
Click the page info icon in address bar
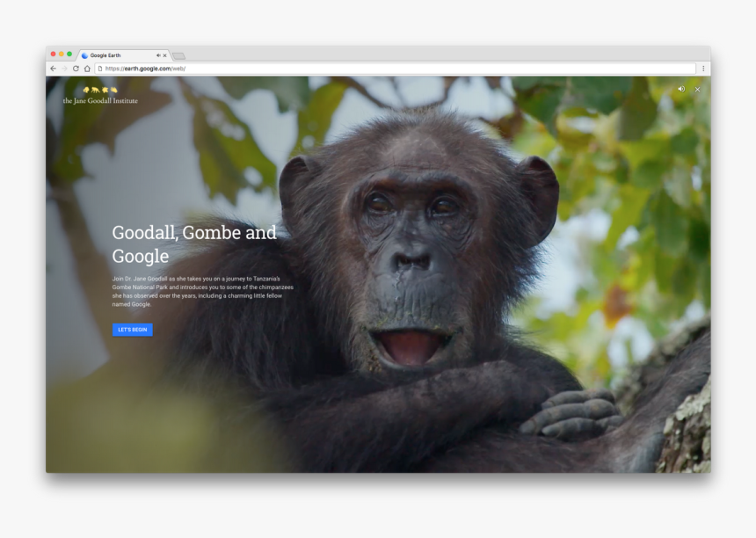(x=100, y=69)
